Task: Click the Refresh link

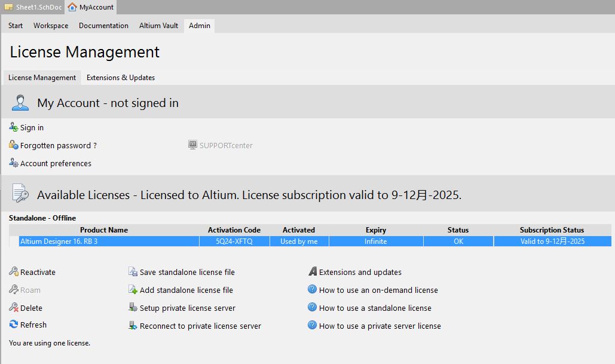Action: click(x=33, y=325)
